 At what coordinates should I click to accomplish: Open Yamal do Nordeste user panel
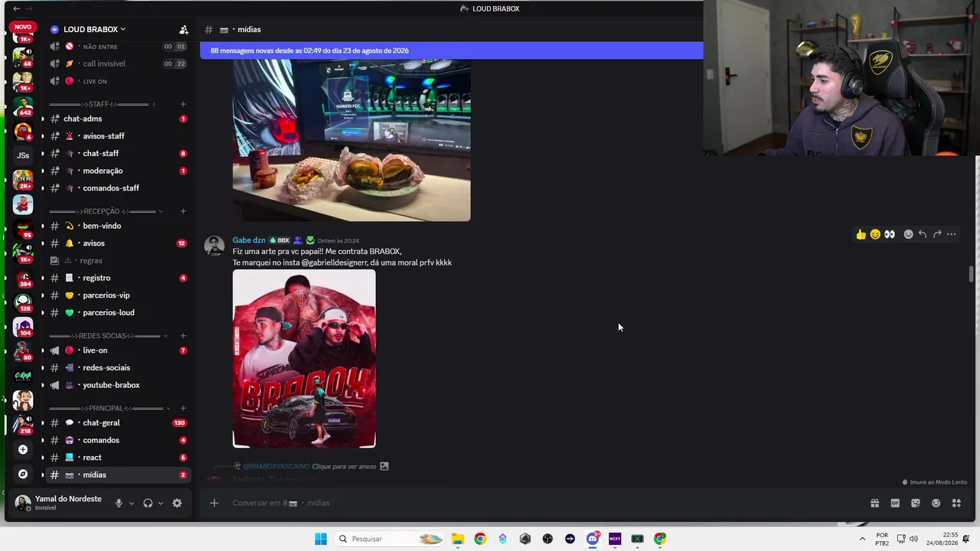point(60,503)
